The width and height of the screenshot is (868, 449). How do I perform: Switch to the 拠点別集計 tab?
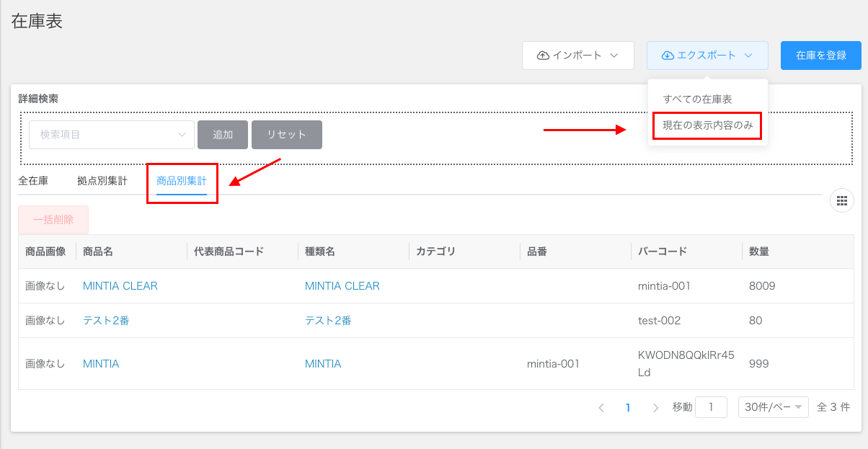(x=102, y=181)
